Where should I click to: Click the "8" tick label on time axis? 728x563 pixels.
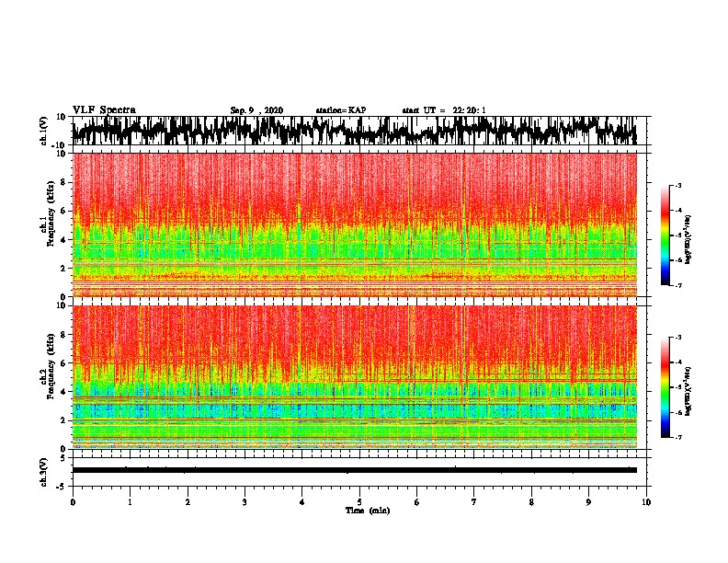[531, 502]
